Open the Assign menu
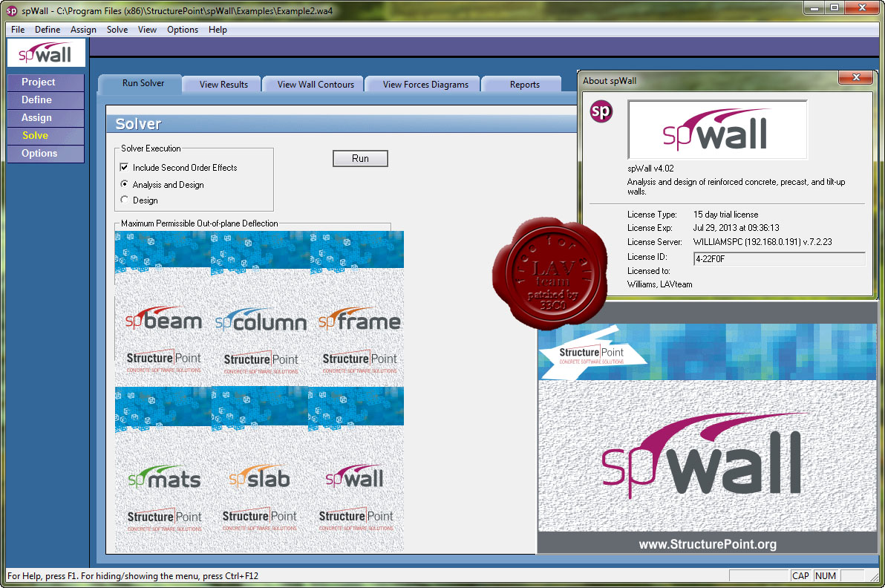 coord(84,30)
